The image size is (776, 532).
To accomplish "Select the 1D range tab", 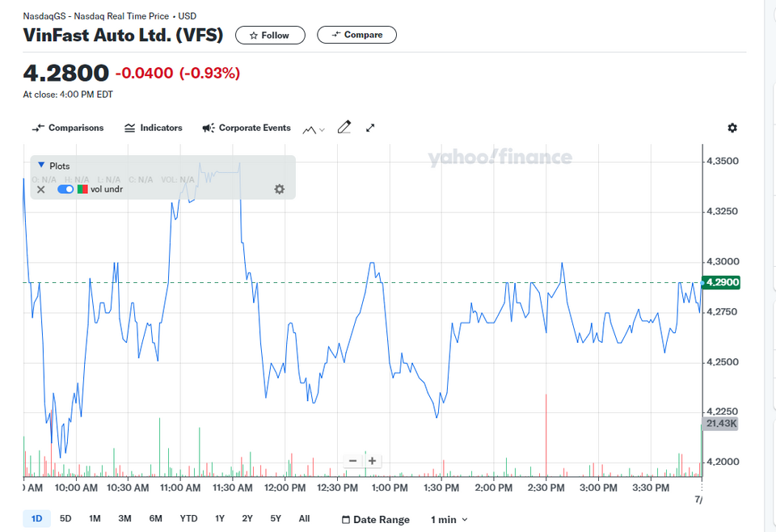I will [36, 518].
